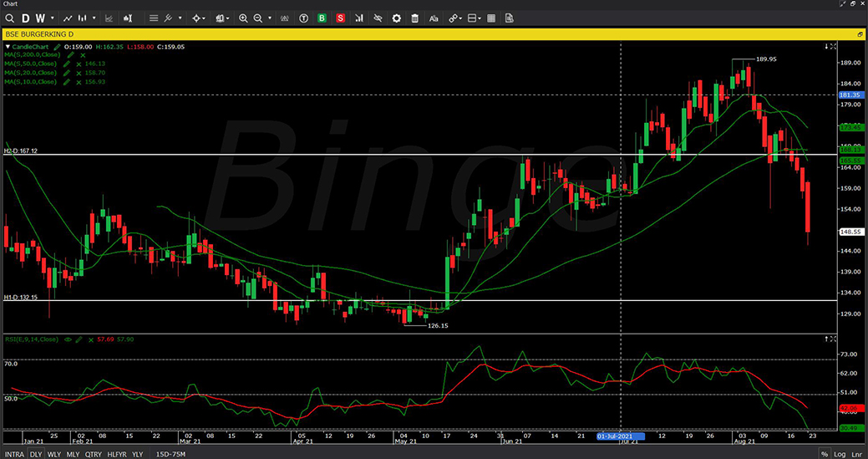Viewport: 868px width, 459px height.
Task: Remove MA(S,10.0,Close) indicator X
Action: 79,82
